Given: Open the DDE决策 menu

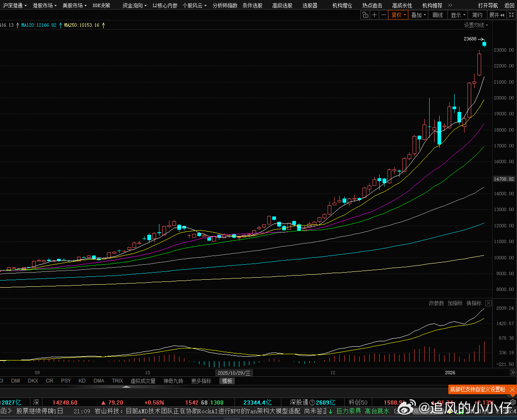Looking at the screenshot, I should tap(101, 5).
